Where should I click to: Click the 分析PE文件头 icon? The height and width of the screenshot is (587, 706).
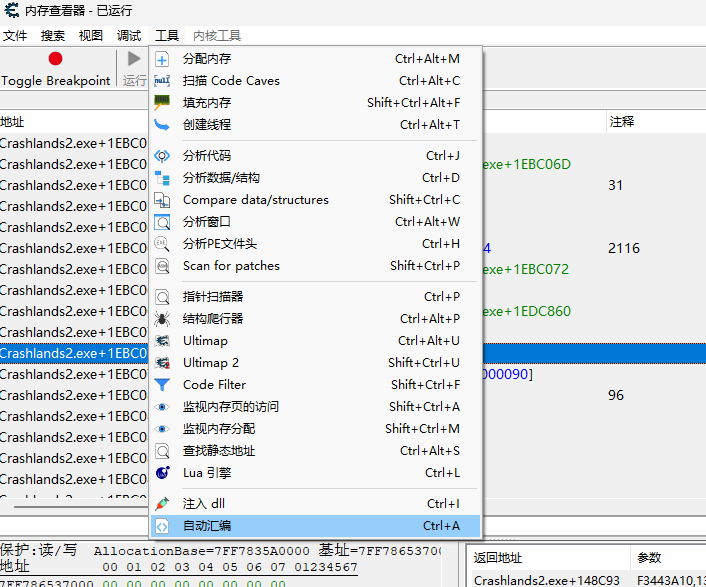tap(162, 244)
